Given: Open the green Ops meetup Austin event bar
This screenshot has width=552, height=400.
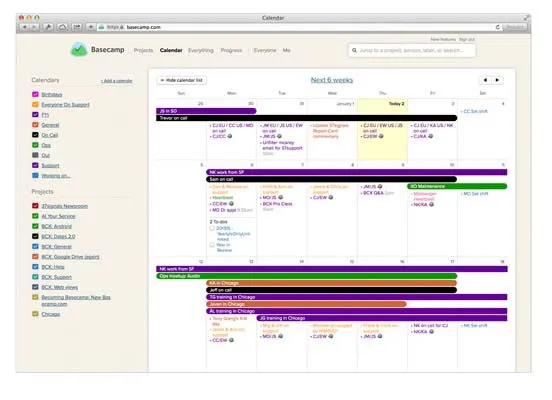Looking at the screenshot, I should coord(307,276).
